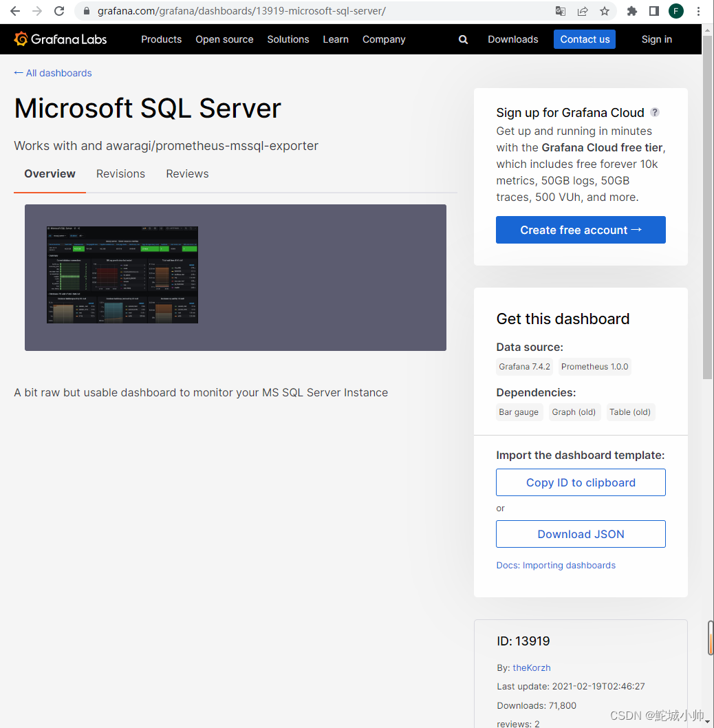Screen dimensions: 714x728
Task: Switch to the Revisions tab
Action: 120,173
